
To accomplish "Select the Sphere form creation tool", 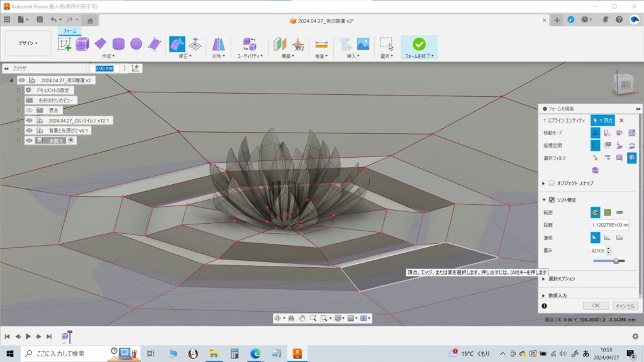I will click(136, 44).
